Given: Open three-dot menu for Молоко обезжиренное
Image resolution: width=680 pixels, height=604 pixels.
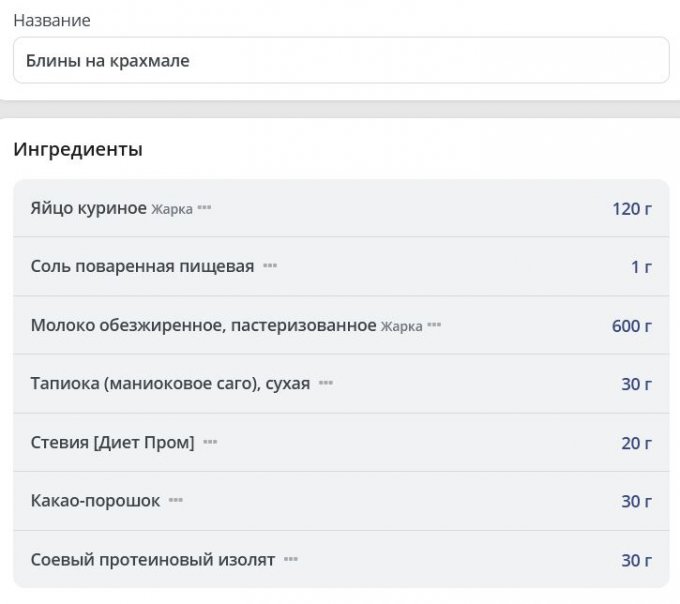Looking at the screenshot, I should click(x=434, y=326).
